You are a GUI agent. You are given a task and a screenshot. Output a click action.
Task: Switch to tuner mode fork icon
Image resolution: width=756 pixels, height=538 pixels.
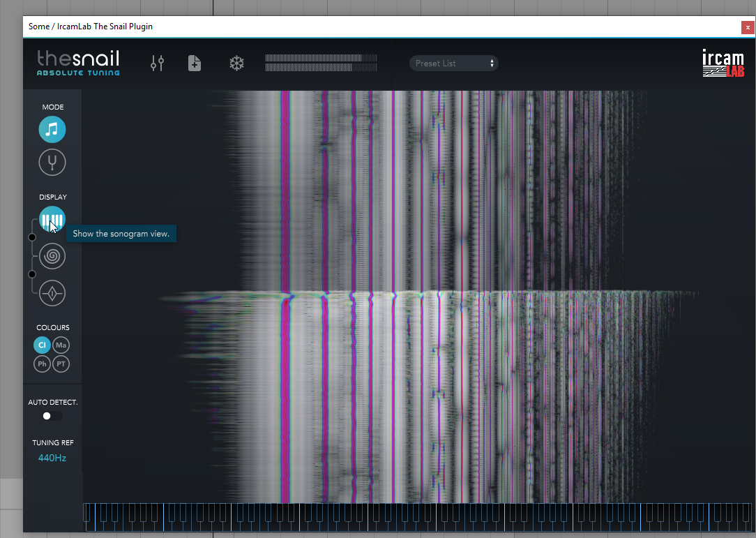(52, 163)
